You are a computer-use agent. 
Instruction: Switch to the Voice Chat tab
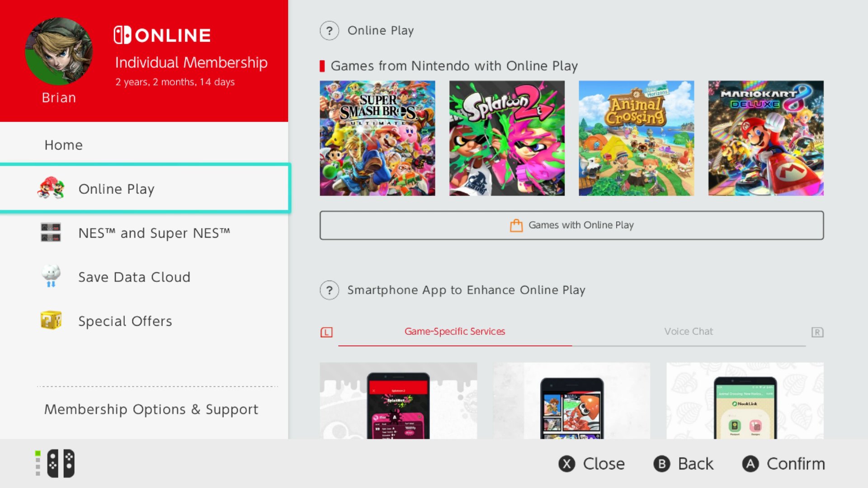coord(689,331)
